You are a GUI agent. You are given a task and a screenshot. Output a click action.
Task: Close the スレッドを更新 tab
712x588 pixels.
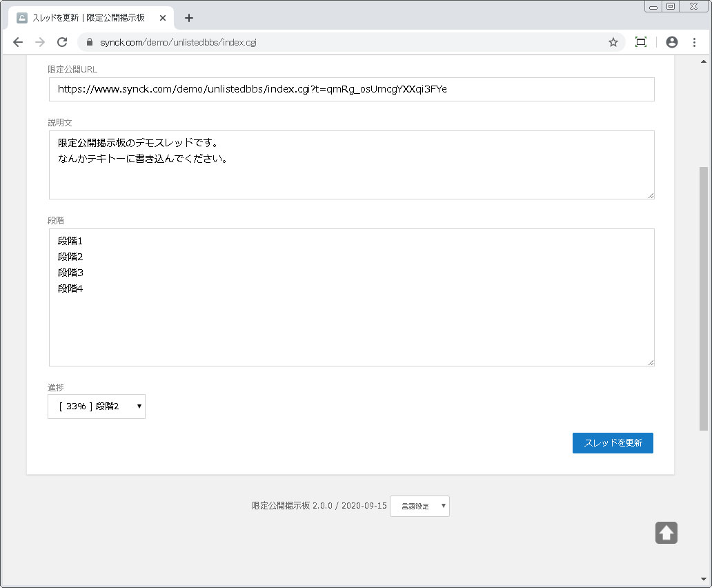tap(163, 18)
